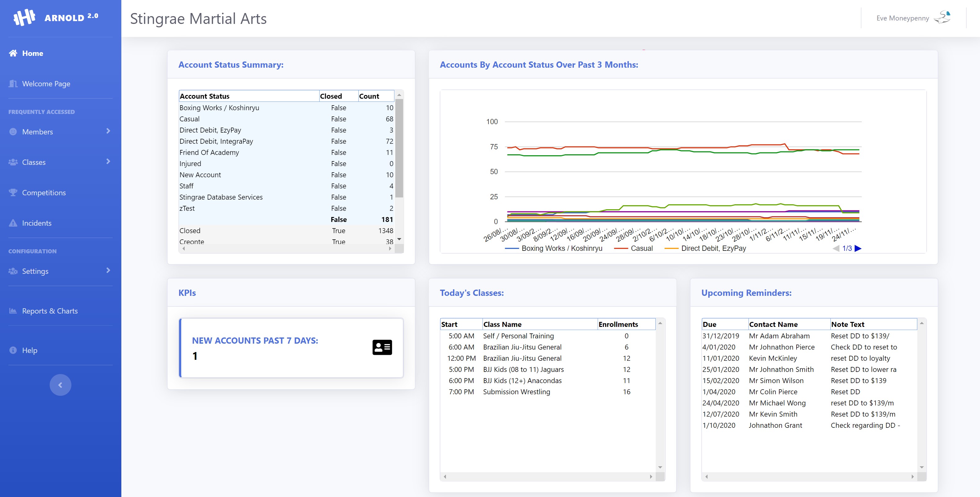Click the Home house icon
The image size is (980, 497).
pyautogui.click(x=13, y=53)
